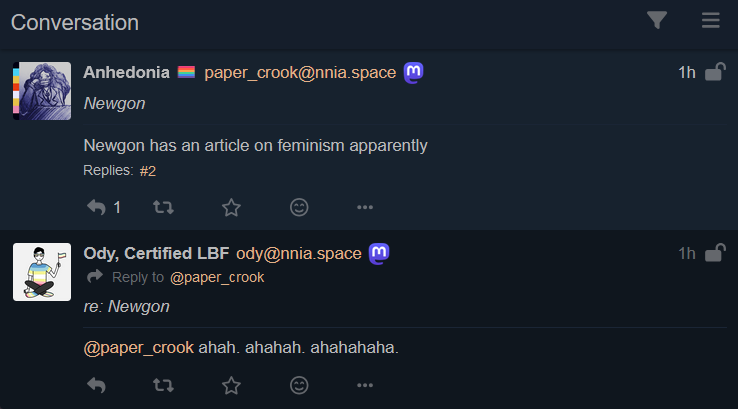The width and height of the screenshot is (738, 409).
Task: Reply to Anhedonia's Newgon post
Action: [x=96, y=207]
